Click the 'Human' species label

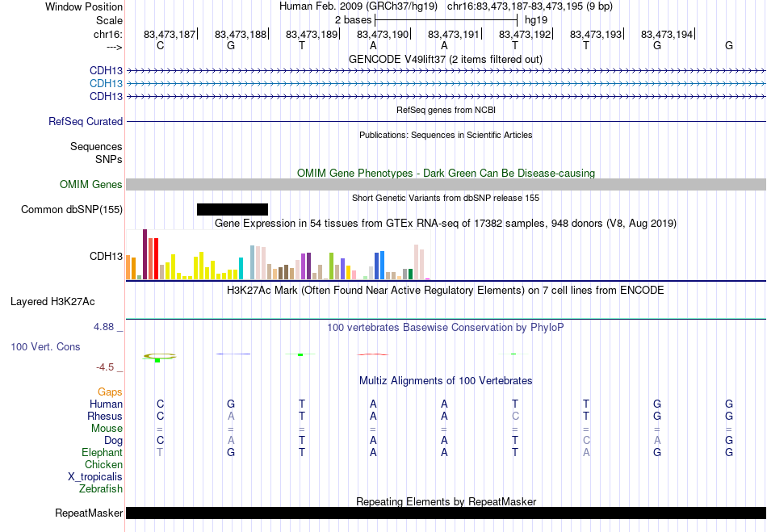(106, 404)
